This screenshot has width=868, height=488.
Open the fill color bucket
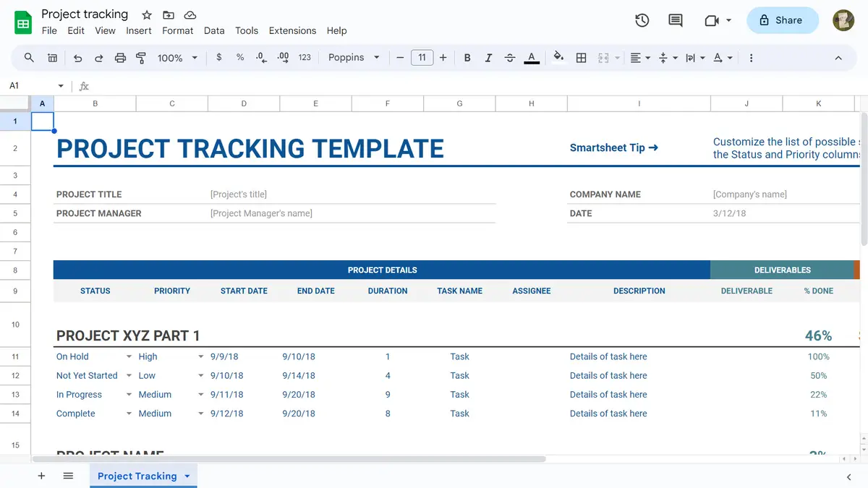click(558, 58)
